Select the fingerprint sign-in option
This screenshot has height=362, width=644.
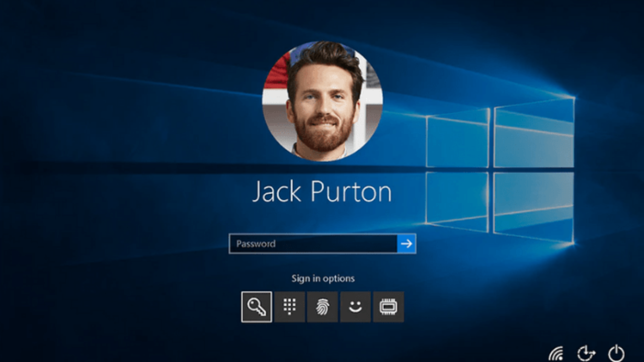pos(323,307)
